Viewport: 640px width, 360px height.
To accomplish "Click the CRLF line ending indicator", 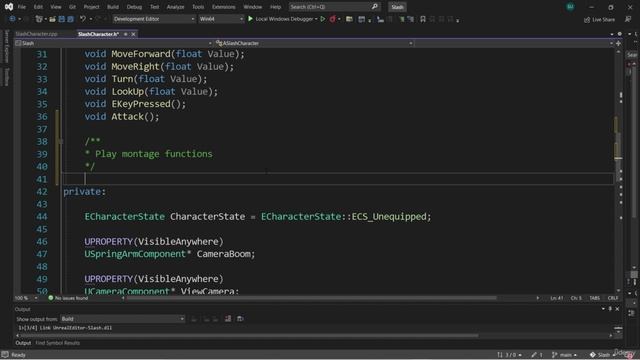I will tap(613, 298).
